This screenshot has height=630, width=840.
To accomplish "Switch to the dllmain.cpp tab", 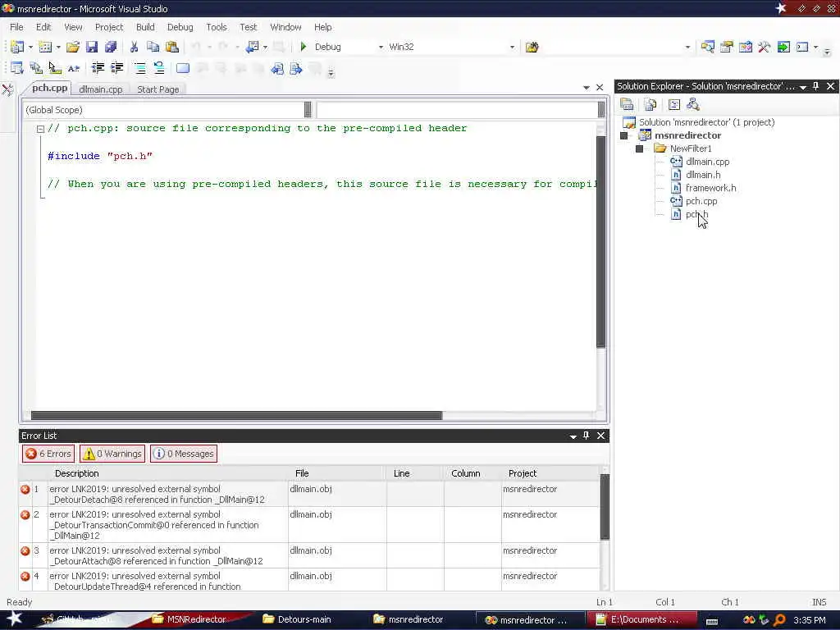I will [x=101, y=89].
